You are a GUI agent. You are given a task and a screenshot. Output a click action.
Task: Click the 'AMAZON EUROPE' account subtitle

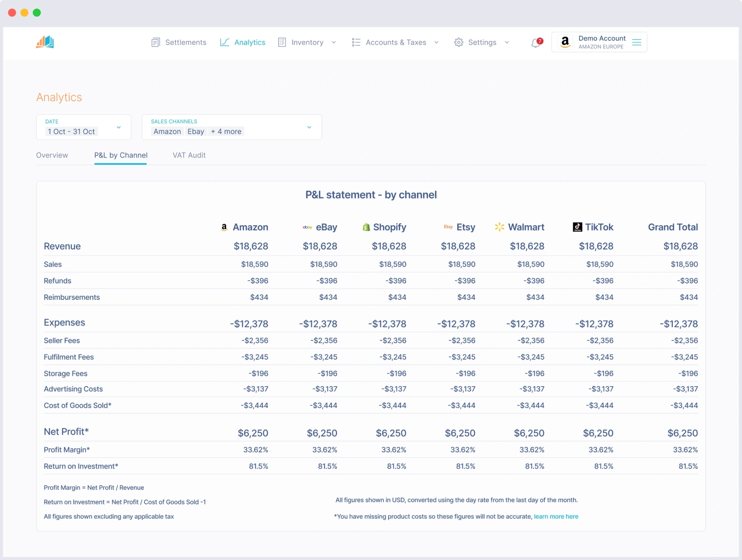coord(601,47)
